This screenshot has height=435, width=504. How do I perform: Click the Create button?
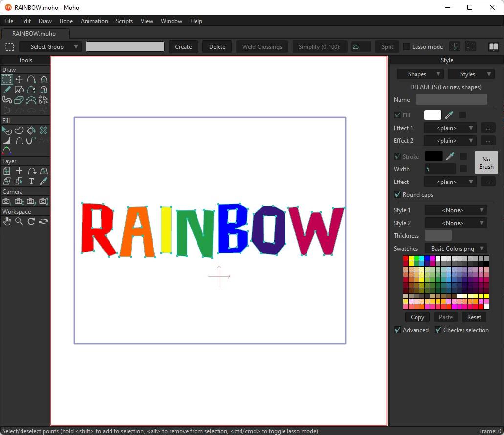click(x=183, y=46)
